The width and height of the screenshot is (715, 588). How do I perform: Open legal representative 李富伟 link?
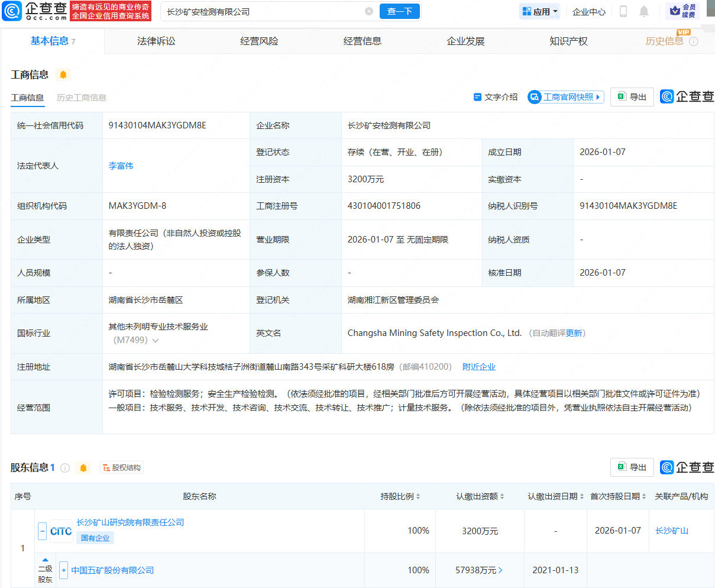(x=121, y=166)
